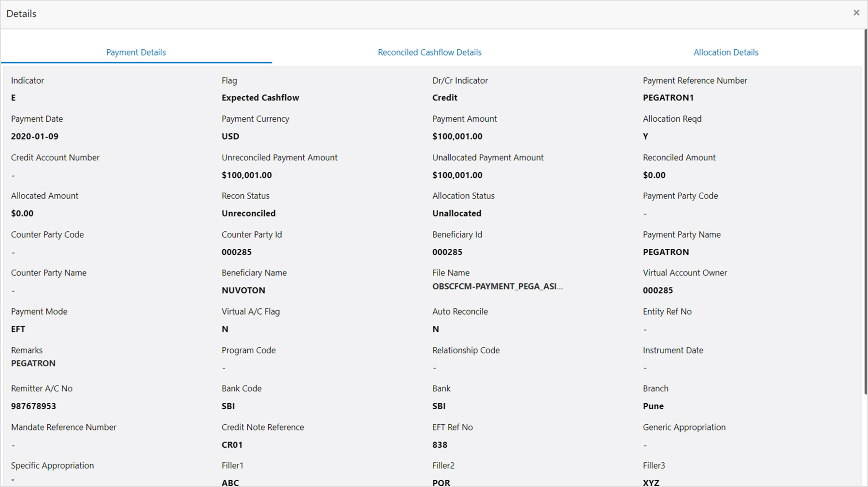Image resolution: width=868 pixels, height=487 pixels.
Task: Select the Virtual Account Owner value 000285
Action: coord(658,290)
